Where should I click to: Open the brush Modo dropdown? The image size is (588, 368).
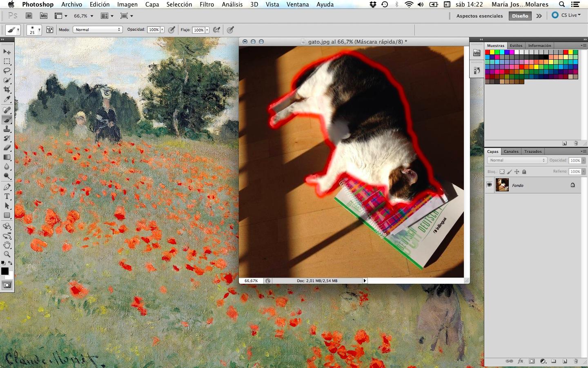pyautogui.click(x=98, y=30)
